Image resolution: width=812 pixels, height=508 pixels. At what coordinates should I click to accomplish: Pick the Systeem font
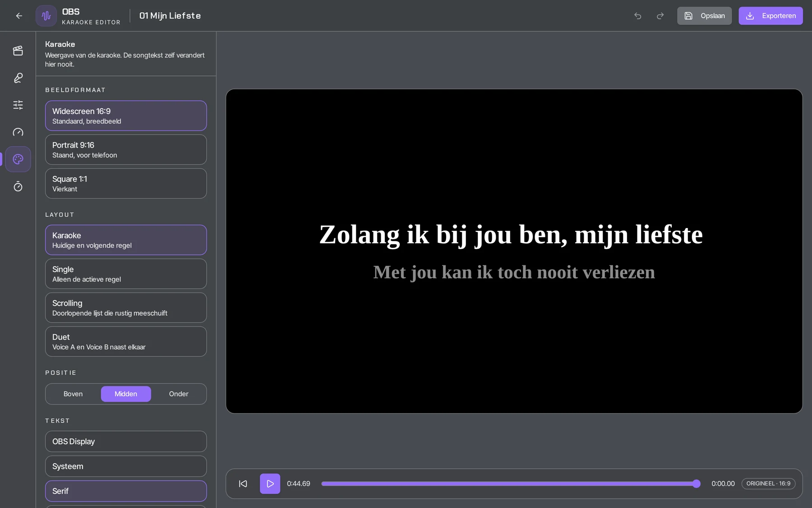pyautogui.click(x=126, y=466)
